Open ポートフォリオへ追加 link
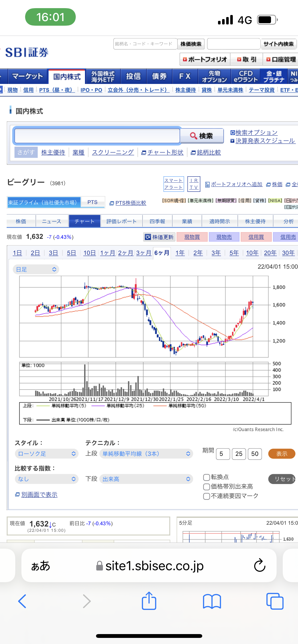The image size is (298, 644). (237, 184)
